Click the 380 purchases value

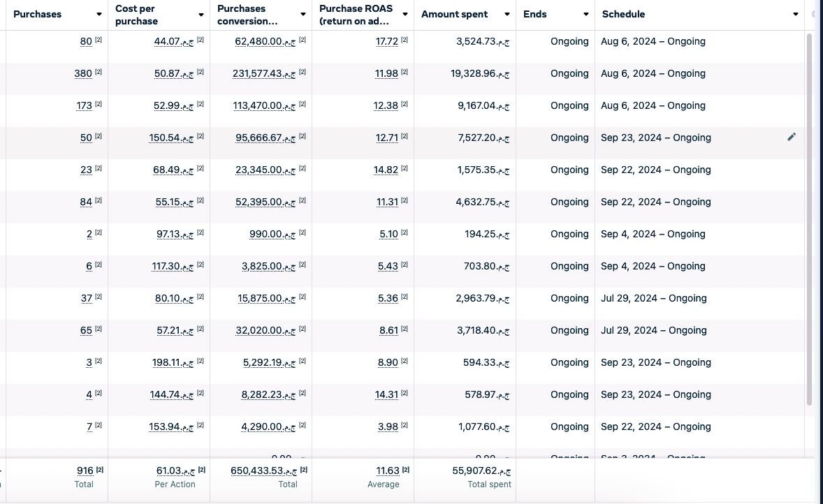83,73
